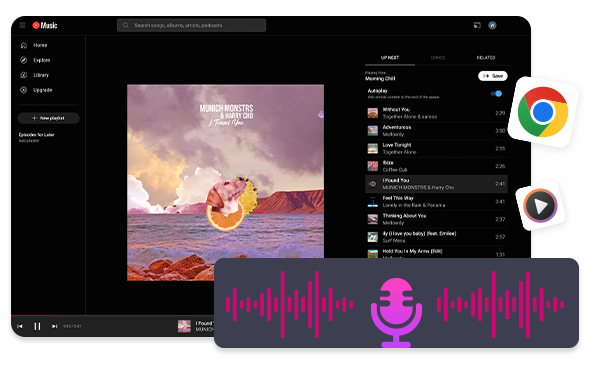Click the pink microphone icon
The image size is (595, 381).
(396, 313)
